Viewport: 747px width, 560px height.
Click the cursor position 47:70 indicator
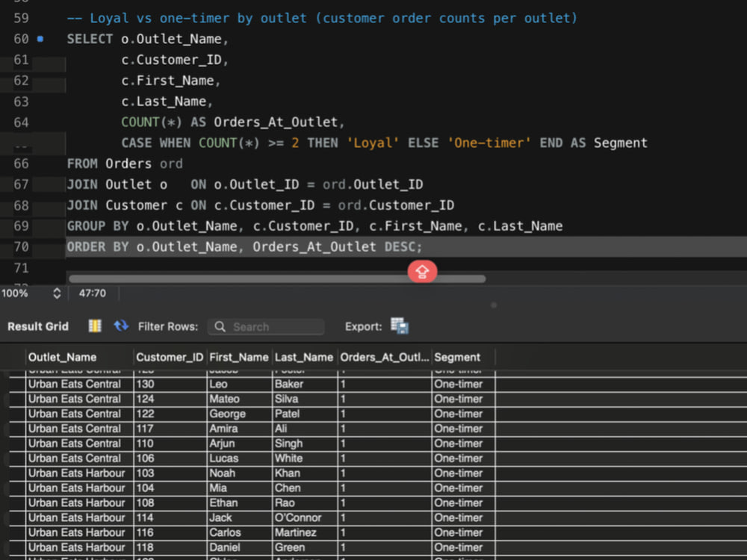pos(93,293)
